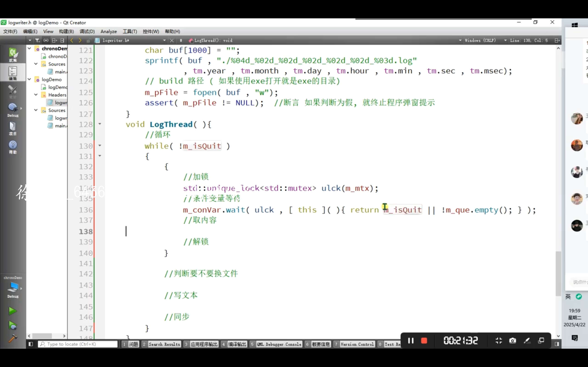Fold the LogThread function at line 128
The height and width of the screenshot is (367, 588).
click(x=100, y=124)
